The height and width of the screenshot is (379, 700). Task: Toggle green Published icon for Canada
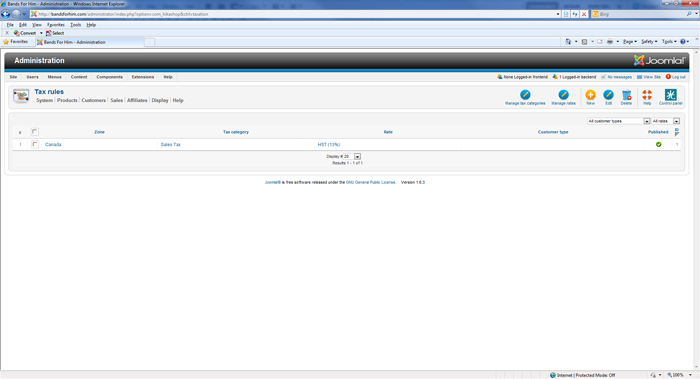coord(658,144)
